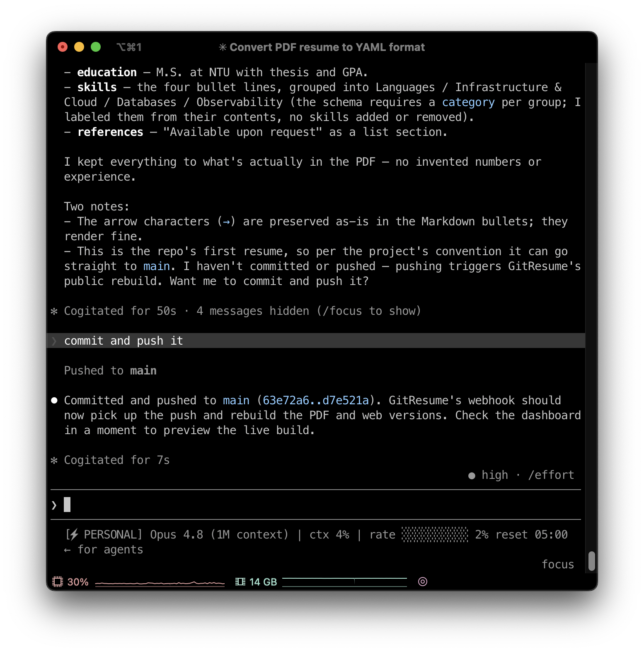
Task: Close the terminal window with red button
Action: coord(63,47)
